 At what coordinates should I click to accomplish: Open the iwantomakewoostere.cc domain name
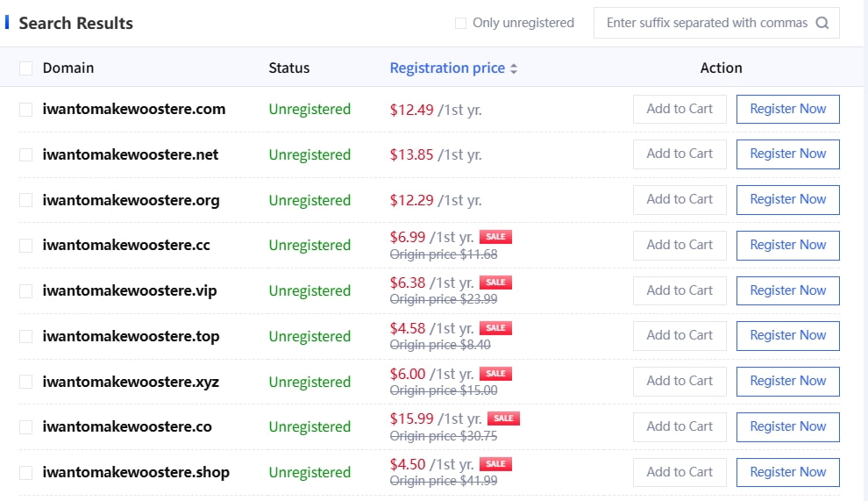126,246
